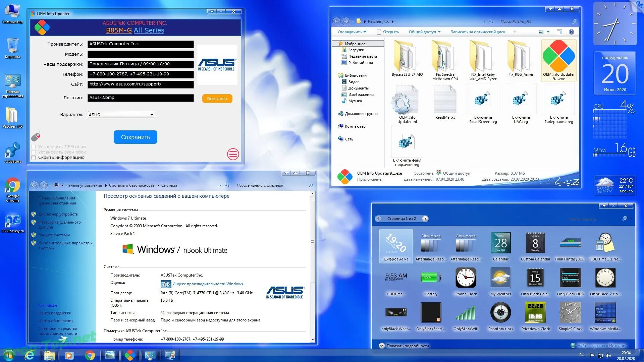Image resolution: width=644 pixels, height=362 pixels.
Task: Pick the My Weather gadget
Action: click(x=500, y=282)
